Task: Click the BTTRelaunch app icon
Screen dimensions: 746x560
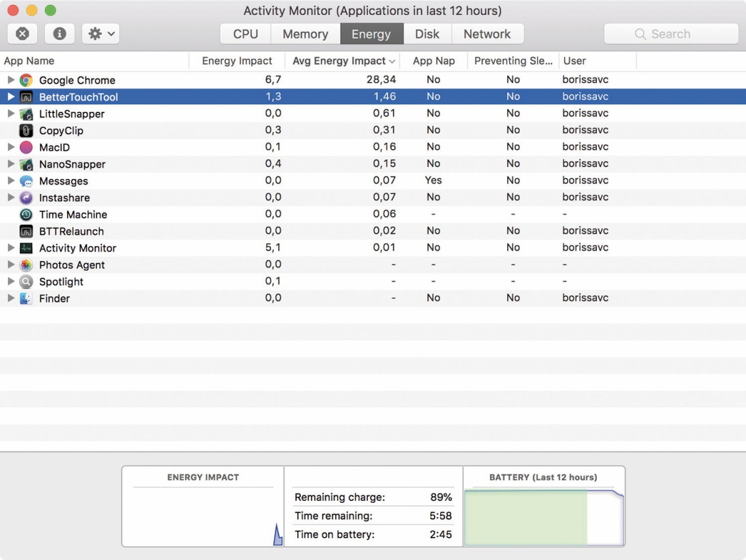Action: tap(26, 231)
